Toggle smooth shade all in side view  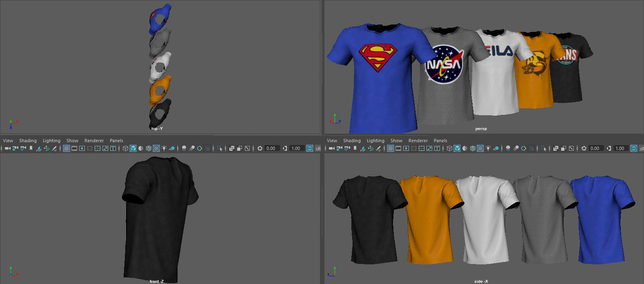coord(457,148)
